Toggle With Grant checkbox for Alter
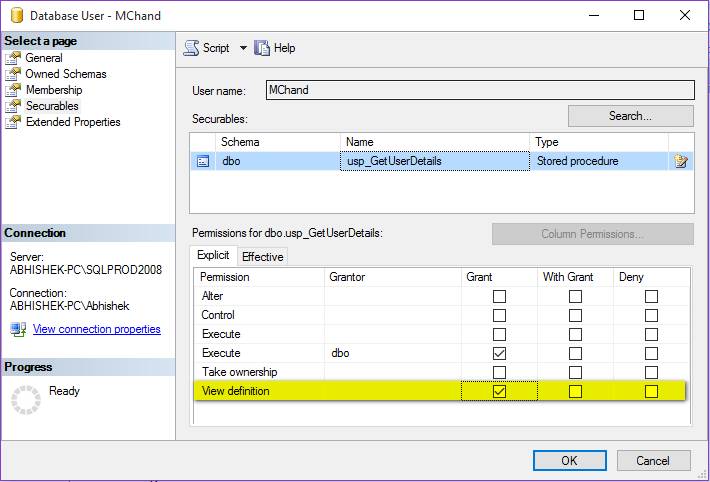 (x=575, y=297)
